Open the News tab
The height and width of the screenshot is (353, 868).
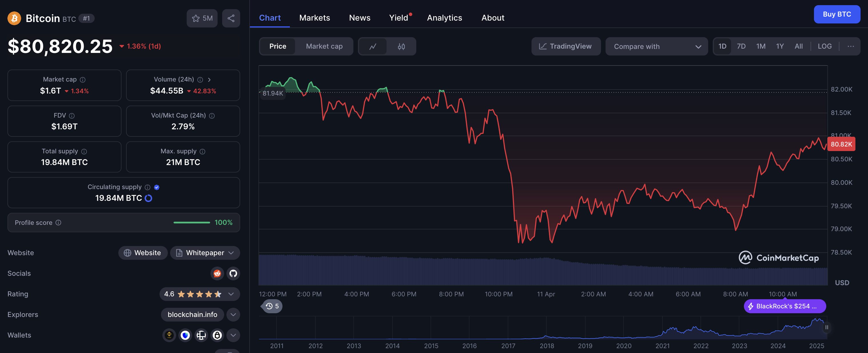pos(360,18)
